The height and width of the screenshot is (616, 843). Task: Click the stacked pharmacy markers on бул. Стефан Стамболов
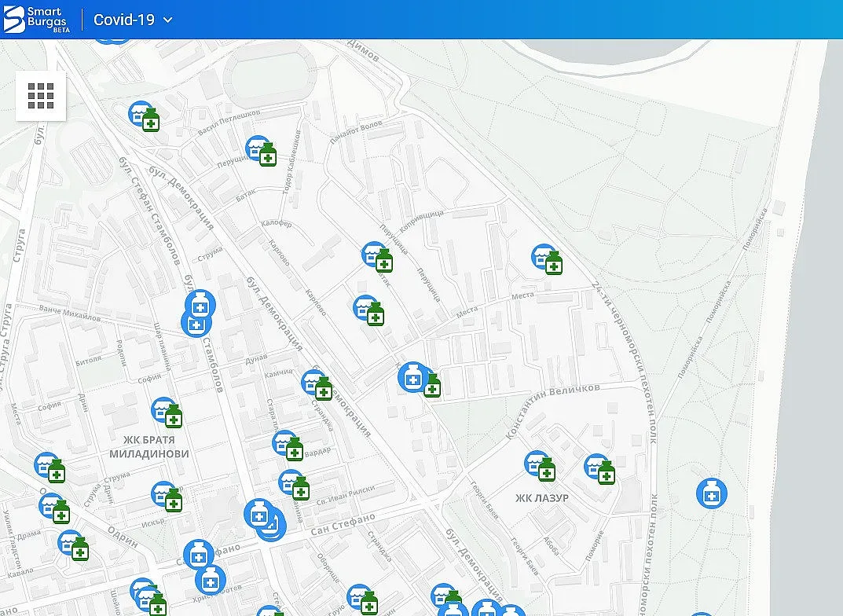[198, 313]
